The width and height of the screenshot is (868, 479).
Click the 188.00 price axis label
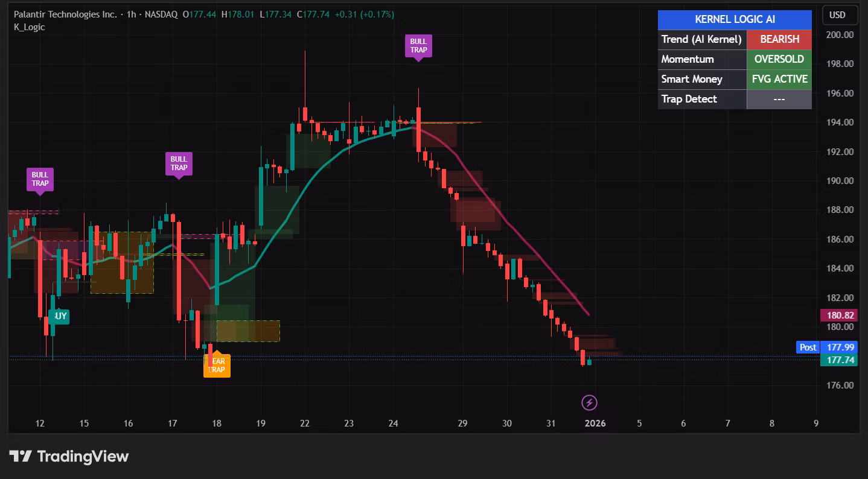[841, 210]
